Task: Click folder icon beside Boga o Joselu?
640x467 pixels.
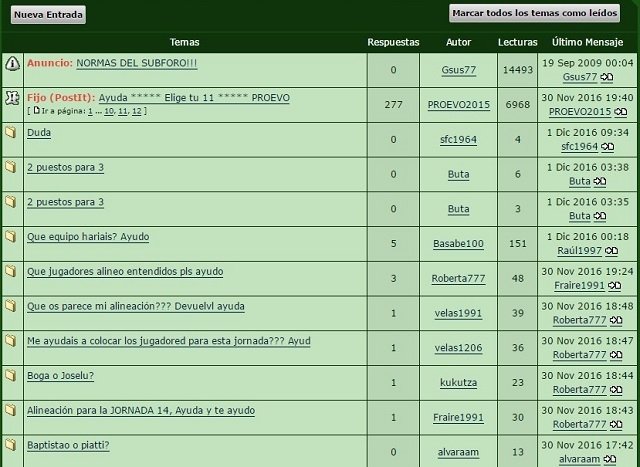Action: [11, 375]
